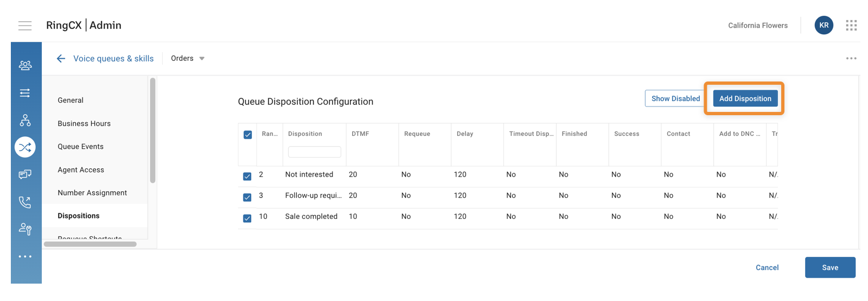Screen dimensions: 868x301
Task: Expand the Orders queue dropdown
Action: click(x=188, y=59)
